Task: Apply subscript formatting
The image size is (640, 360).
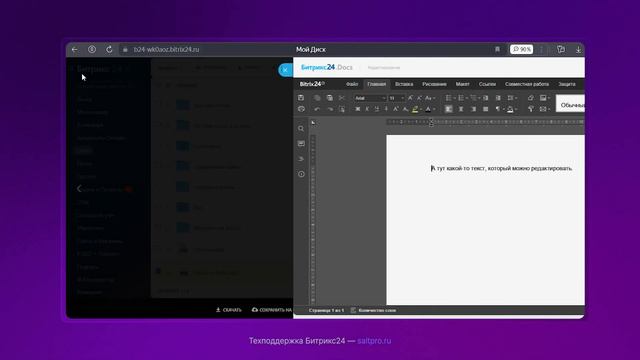Action: pyautogui.click(x=405, y=109)
